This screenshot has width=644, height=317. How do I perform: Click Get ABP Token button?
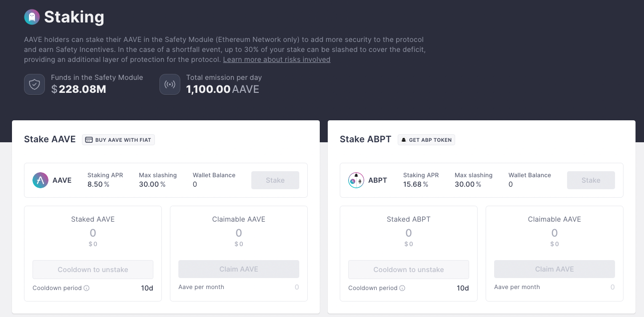[x=426, y=140]
